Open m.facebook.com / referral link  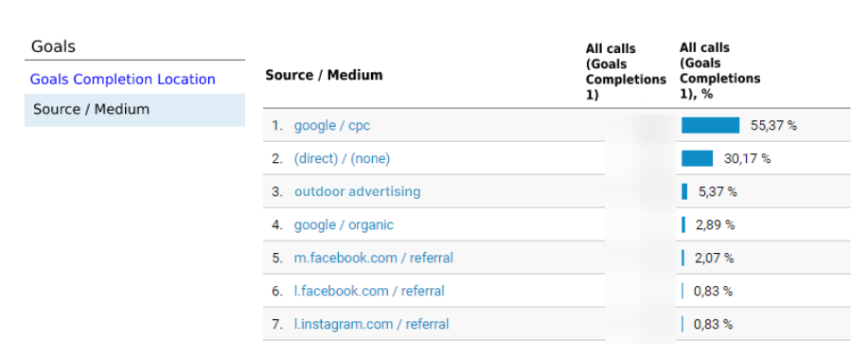pos(374,258)
